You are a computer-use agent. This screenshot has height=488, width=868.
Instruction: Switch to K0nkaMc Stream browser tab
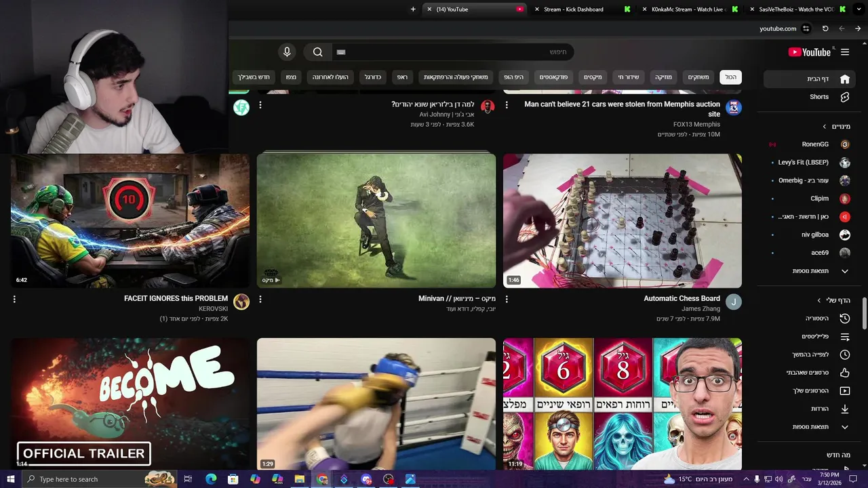(688, 9)
